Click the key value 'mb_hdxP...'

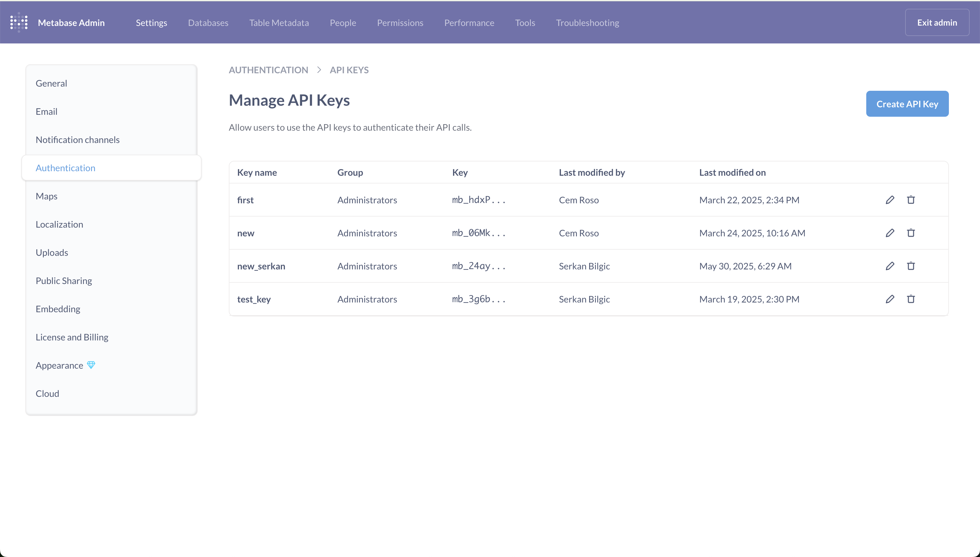pyautogui.click(x=479, y=200)
